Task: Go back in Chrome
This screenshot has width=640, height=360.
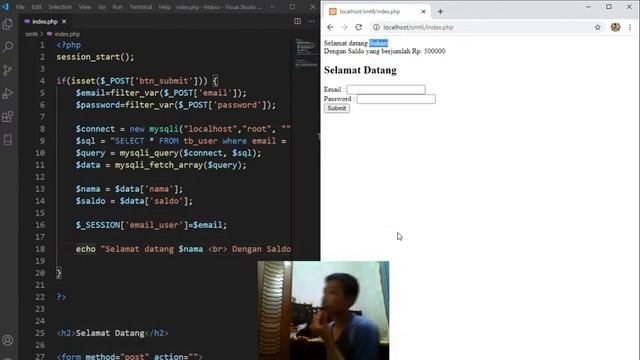Action: coord(330,27)
